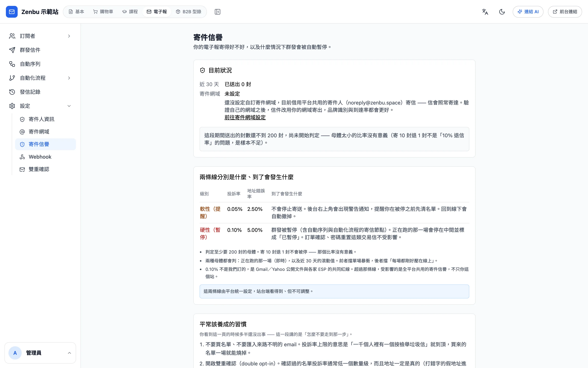
Task: Switch to the 課程 tab
Action: click(130, 12)
